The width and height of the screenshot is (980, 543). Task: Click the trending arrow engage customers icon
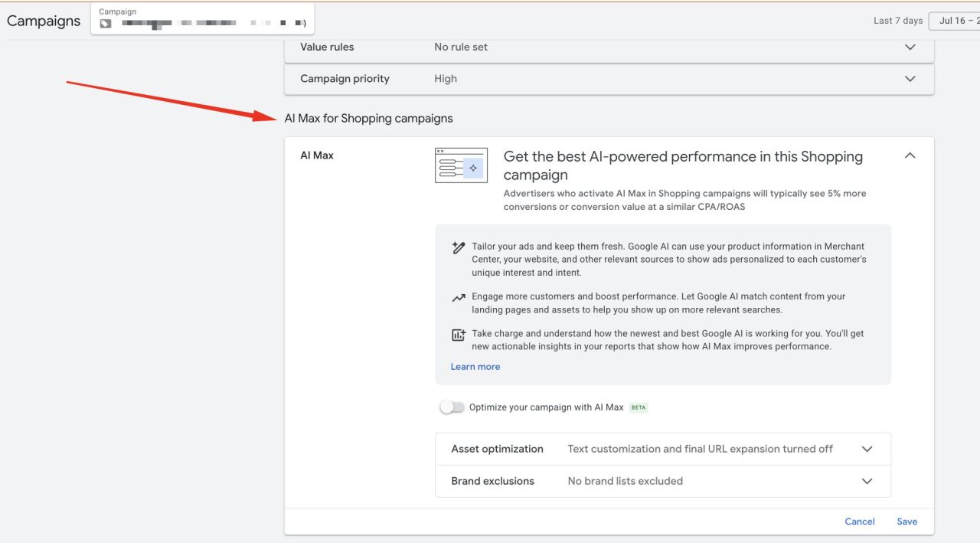(459, 298)
